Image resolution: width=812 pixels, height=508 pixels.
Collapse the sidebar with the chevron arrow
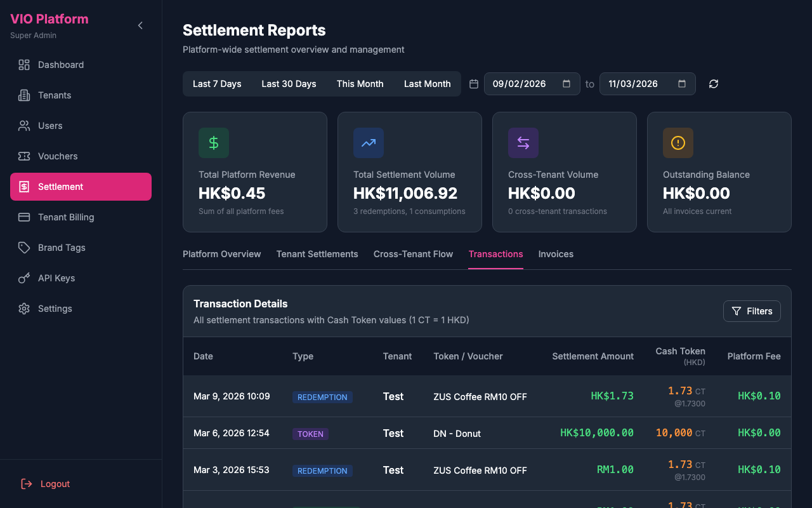point(140,25)
